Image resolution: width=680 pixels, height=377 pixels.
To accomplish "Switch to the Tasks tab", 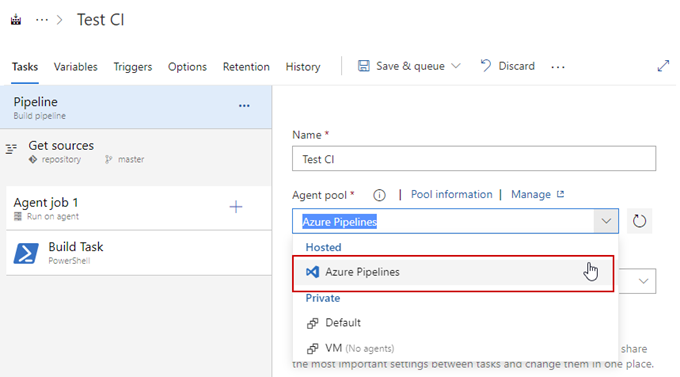I will [25, 67].
